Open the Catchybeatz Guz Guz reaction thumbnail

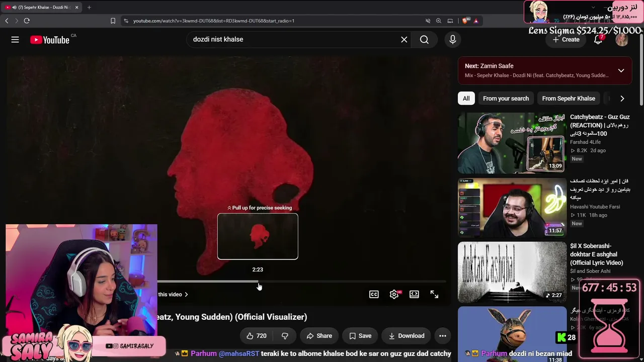(512, 143)
